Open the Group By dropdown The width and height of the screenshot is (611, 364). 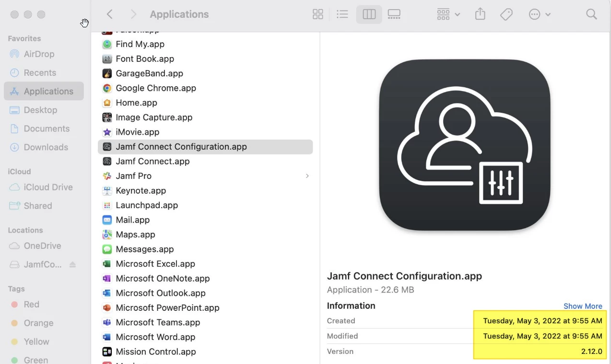click(x=448, y=14)
